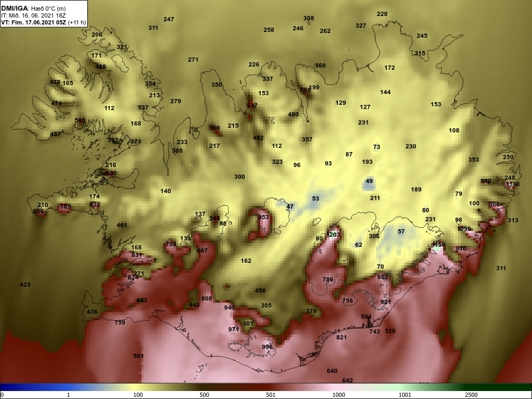Image resolution: width=532 pixels, height=399 pixels.
Task: Select the 544 map value
Action: coord(214,218)
